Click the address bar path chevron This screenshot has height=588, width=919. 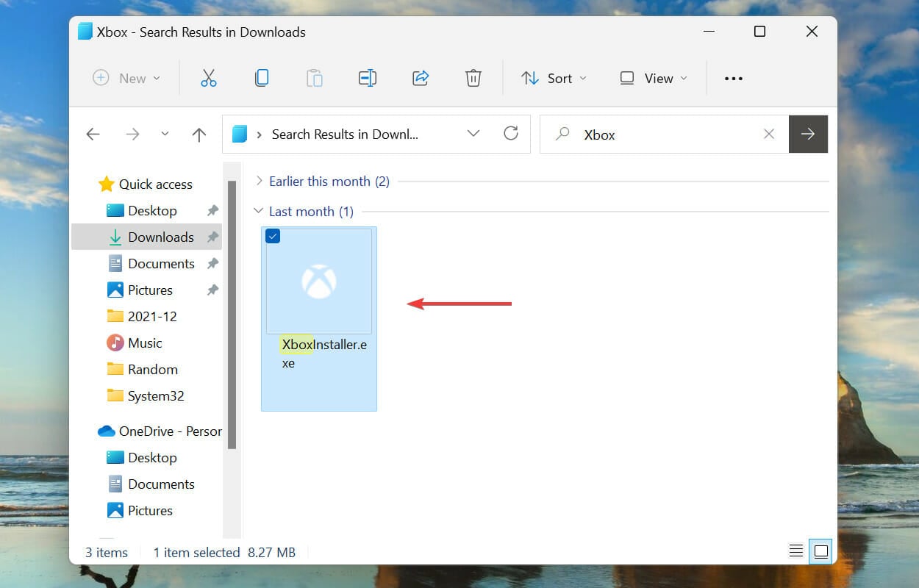click(260, 135)
